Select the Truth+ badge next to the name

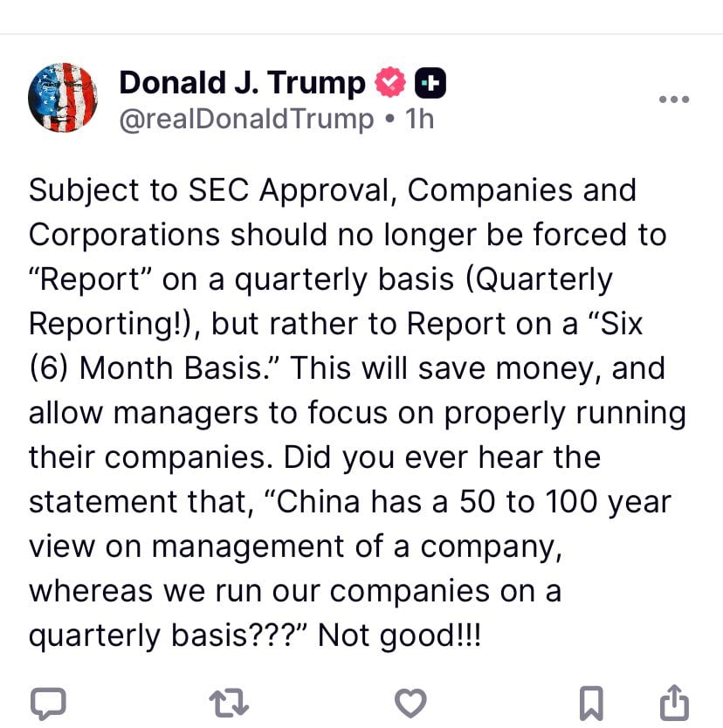[x=430, y=82]
